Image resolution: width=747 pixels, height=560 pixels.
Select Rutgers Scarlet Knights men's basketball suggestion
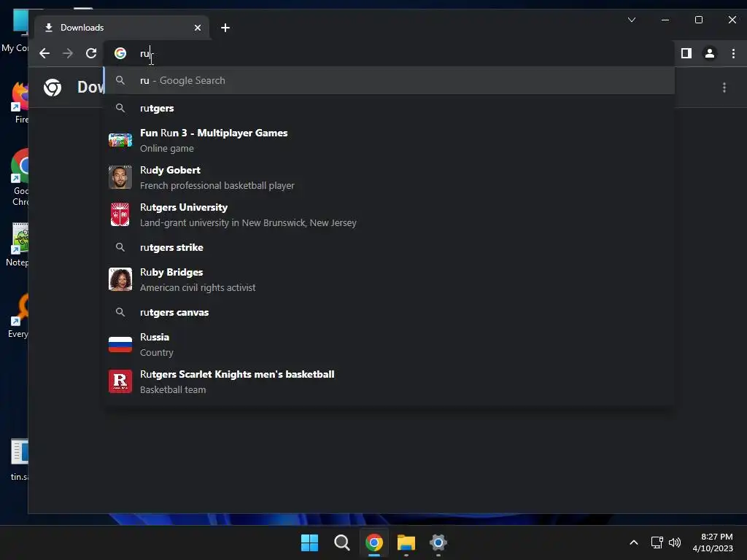389,382
